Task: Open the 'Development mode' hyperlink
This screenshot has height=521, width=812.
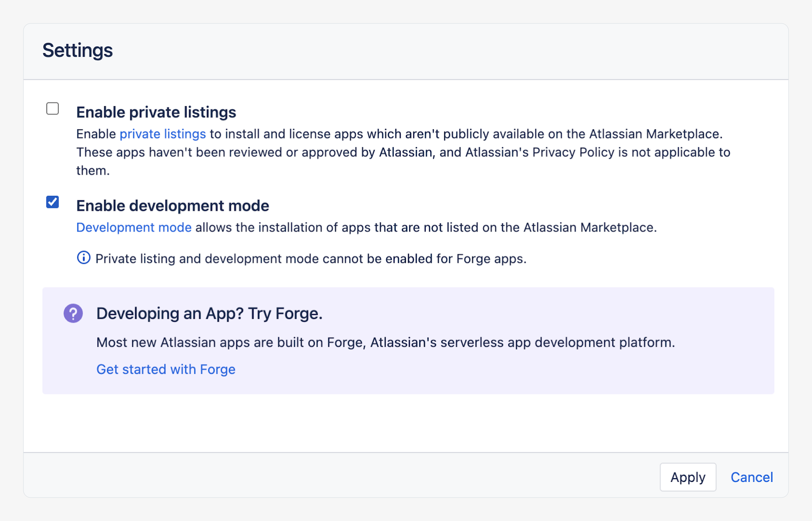Action: coord(134,227)
